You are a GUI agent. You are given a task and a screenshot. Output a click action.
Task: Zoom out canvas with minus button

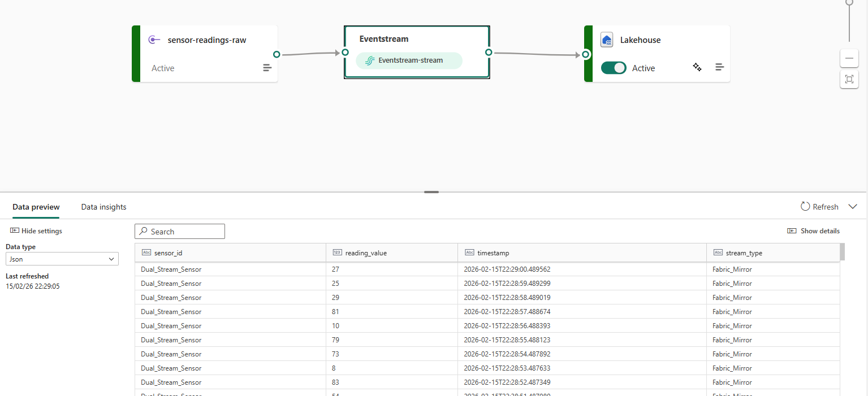coord(849,58)
